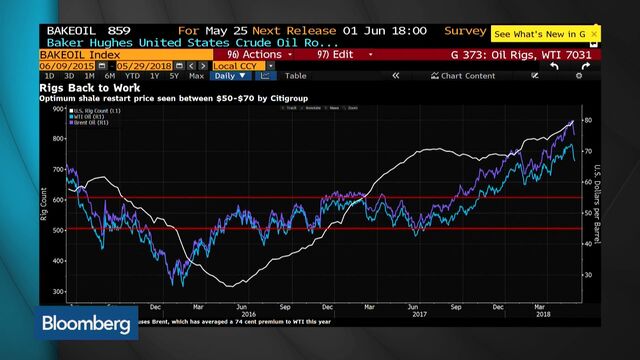Switch to line chart view icon
This screenshot has width=640, height=360.
(265, 76)
